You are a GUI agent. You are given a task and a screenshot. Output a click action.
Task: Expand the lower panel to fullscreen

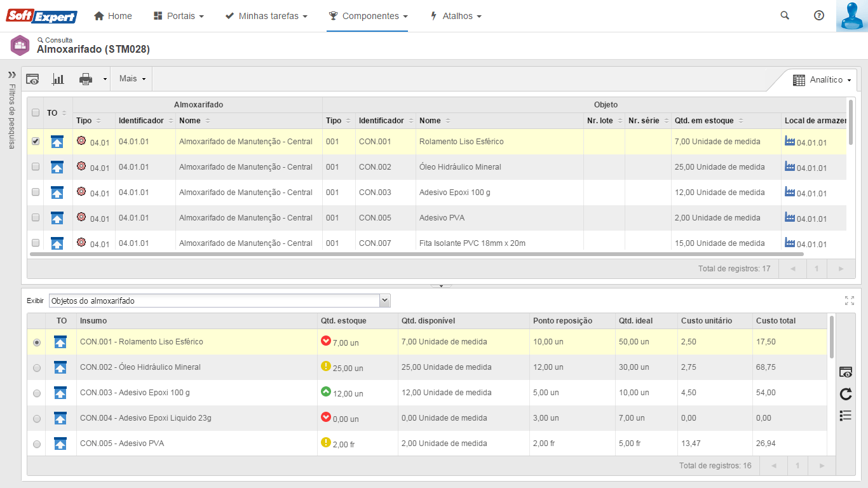click(850, 301)
